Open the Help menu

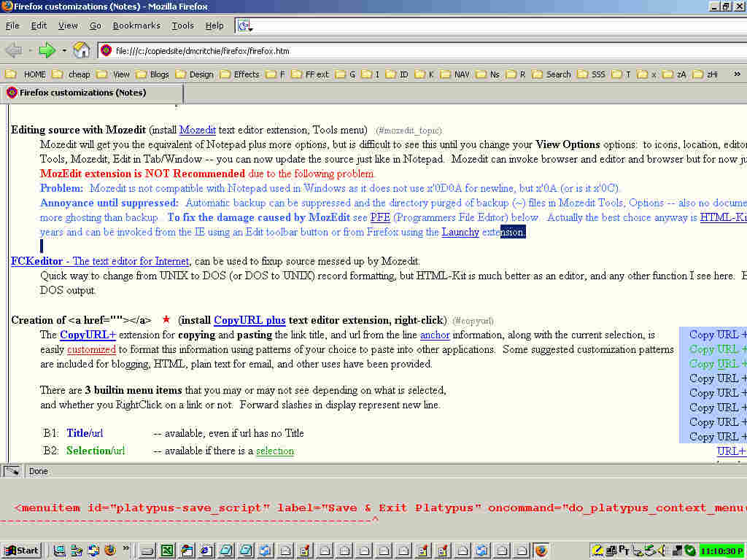coord(214,26)
